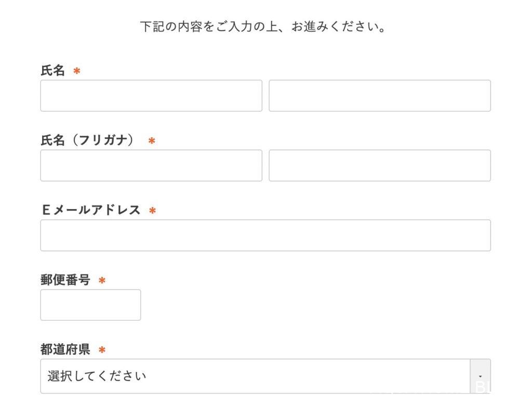Click the 郵便番号 label text
The width and height of the screenshot is (532, 404).
pyautogui.click(x=65, y=280)
